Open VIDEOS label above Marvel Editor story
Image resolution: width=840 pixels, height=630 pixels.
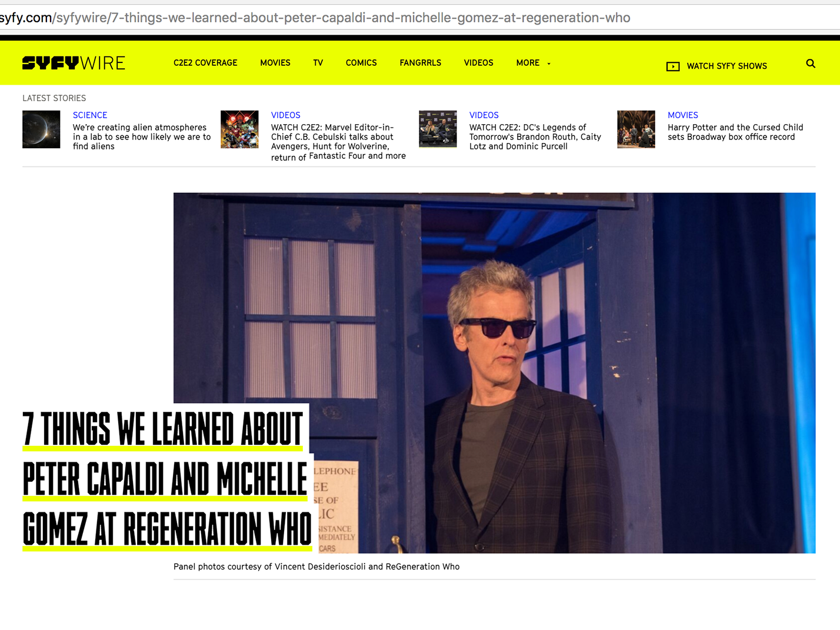pyautogui.click(x=286, y=115)
